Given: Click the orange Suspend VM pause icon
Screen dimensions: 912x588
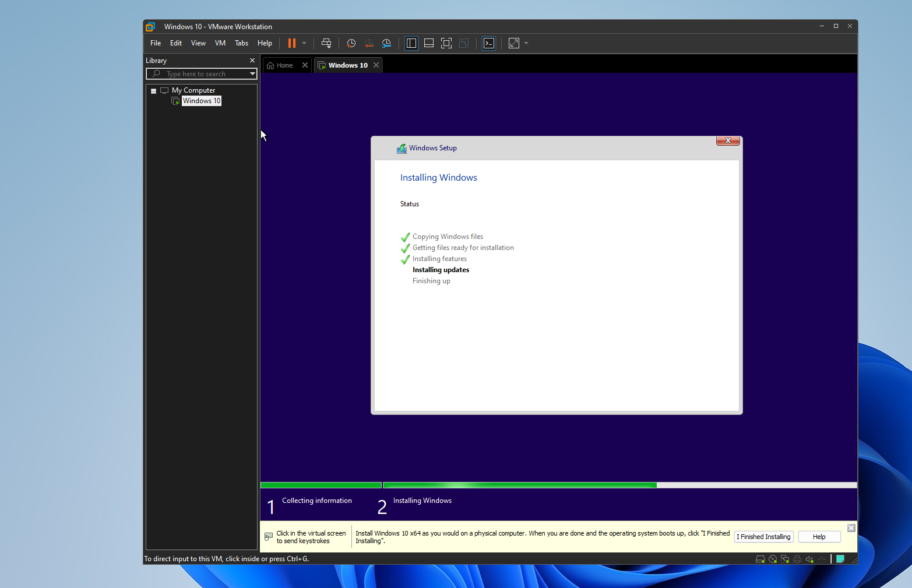Looking at the screenshot, I should pos(292,43).
